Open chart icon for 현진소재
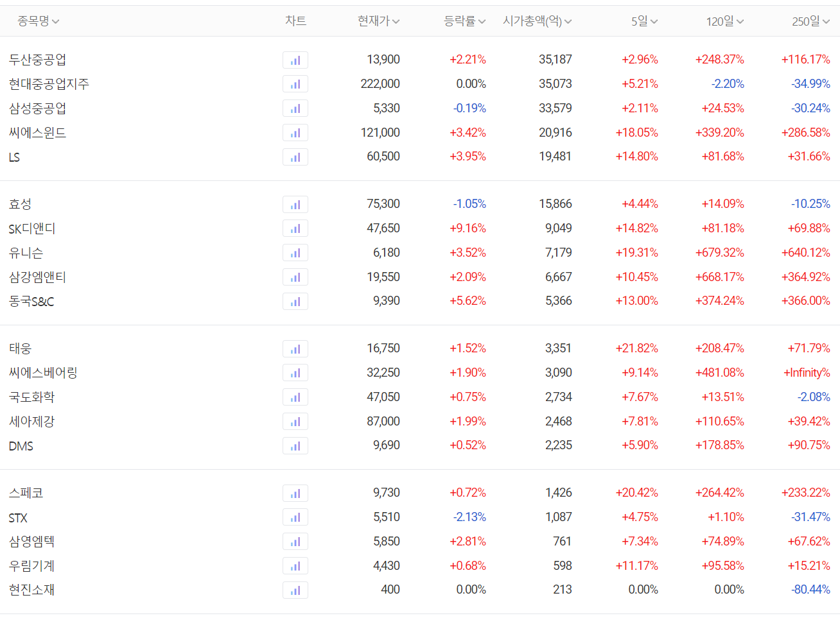This screenshot has width=840, height=618. tap(295, 590)
